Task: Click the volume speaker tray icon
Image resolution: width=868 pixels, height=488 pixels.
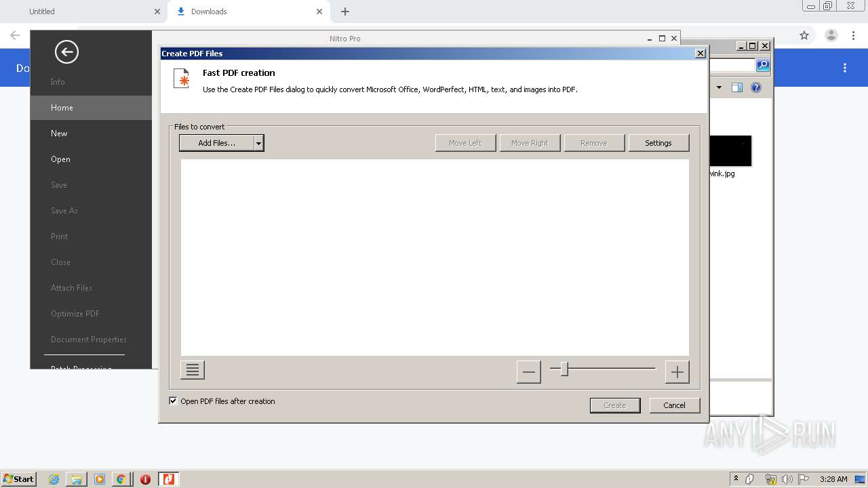Action: click(787, 479)
